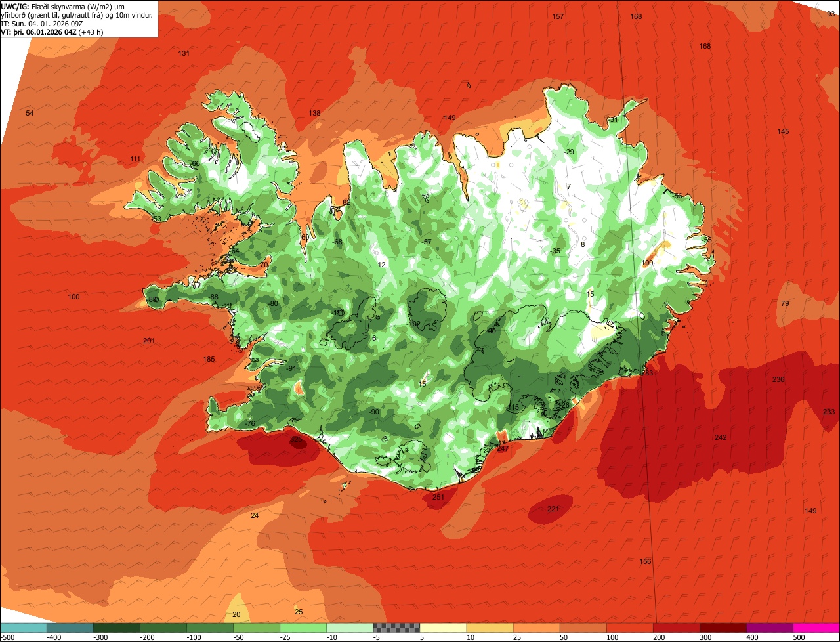Pick the dark maroon swatch between 300 and 400
Image resolution: width=840 pixels, height=642 pixels.
click(723, 628)
